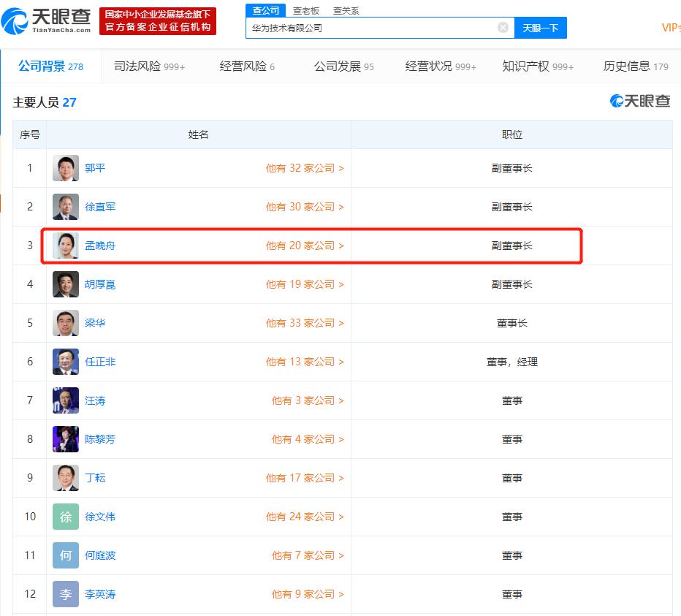Click the 天眼查 watermark icon beside 主要人员
The height and width of the screenshot is (616, 681).
[616, 101]
